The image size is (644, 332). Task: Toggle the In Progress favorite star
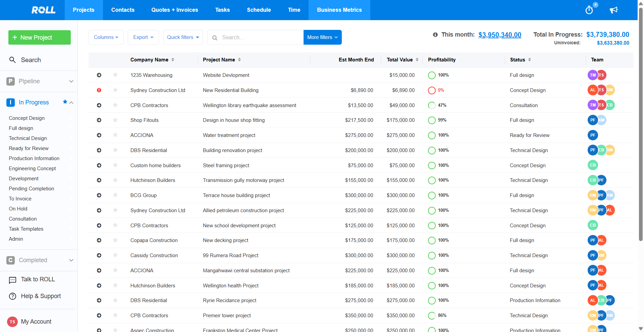pos(65,102)
